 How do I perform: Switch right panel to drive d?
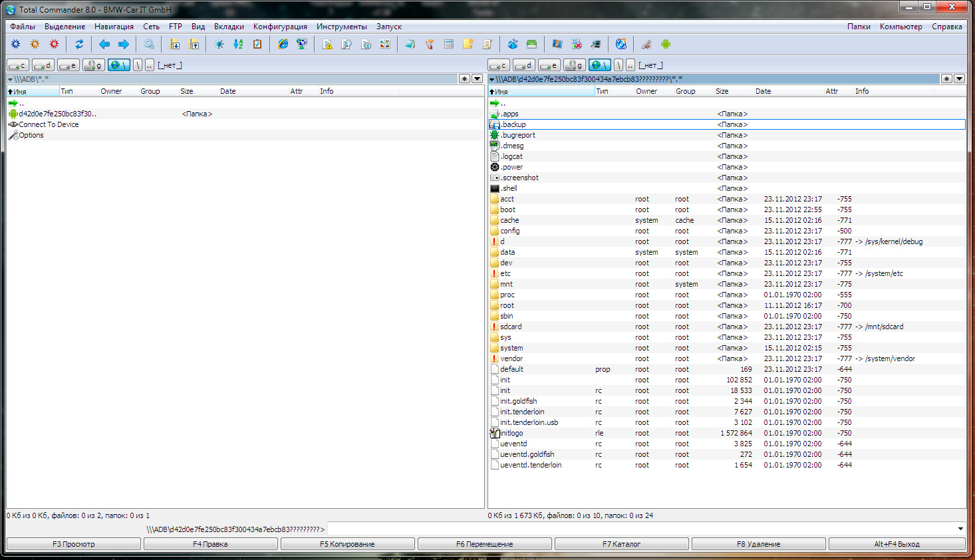pos(524,65)
